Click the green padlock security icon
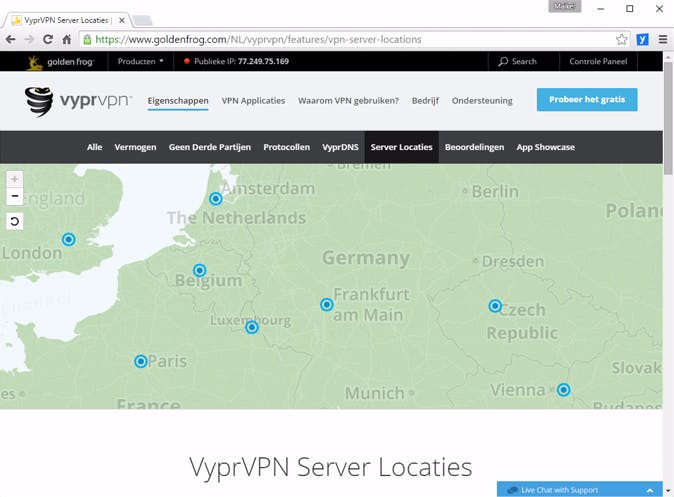Viewport: 674px width, 497px height. point(87,40)
